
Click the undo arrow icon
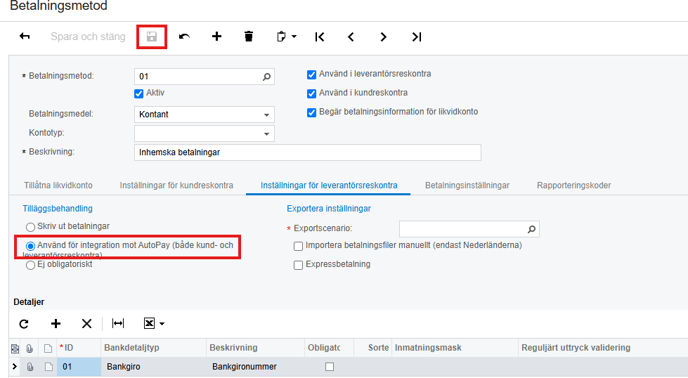(184, 36)
